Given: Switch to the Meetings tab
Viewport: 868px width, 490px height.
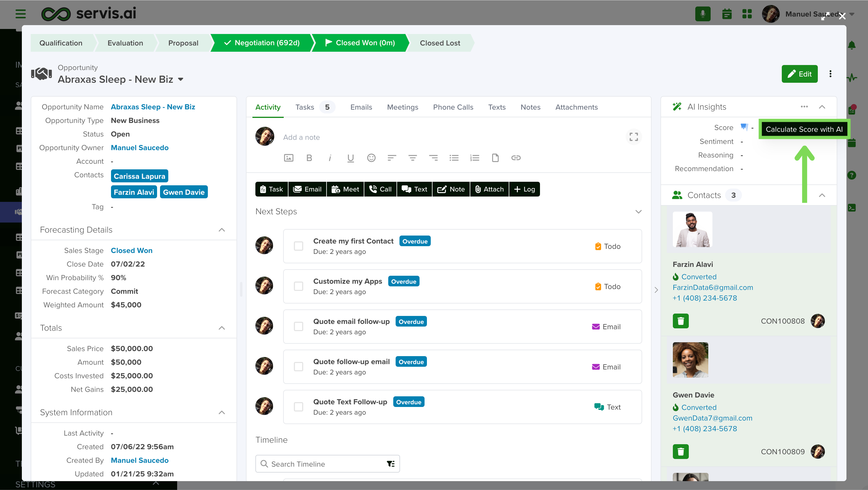Looking at the screenshot, I should point(402,107).
